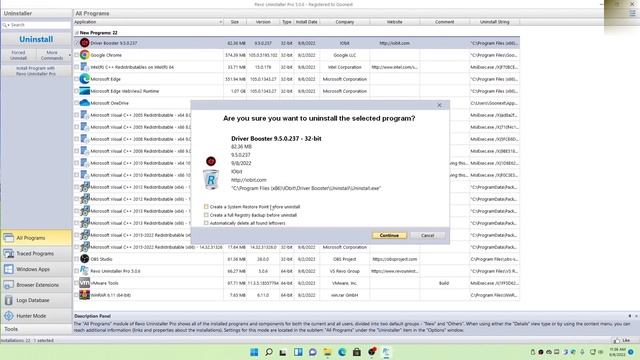Click Install Program with Revo Uninstaller Pro
The height and width of the screenshot is (360, 640).
point(36,71)
